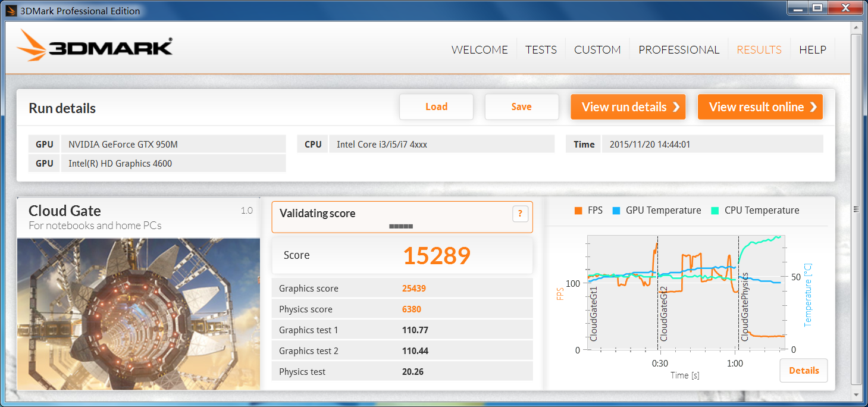Open the PROFESSIONAL tab

(679, 50)
